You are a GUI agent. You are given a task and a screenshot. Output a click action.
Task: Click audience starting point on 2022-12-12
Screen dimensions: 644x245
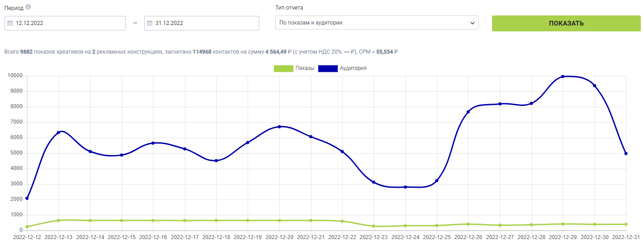(x=27, y=198)
